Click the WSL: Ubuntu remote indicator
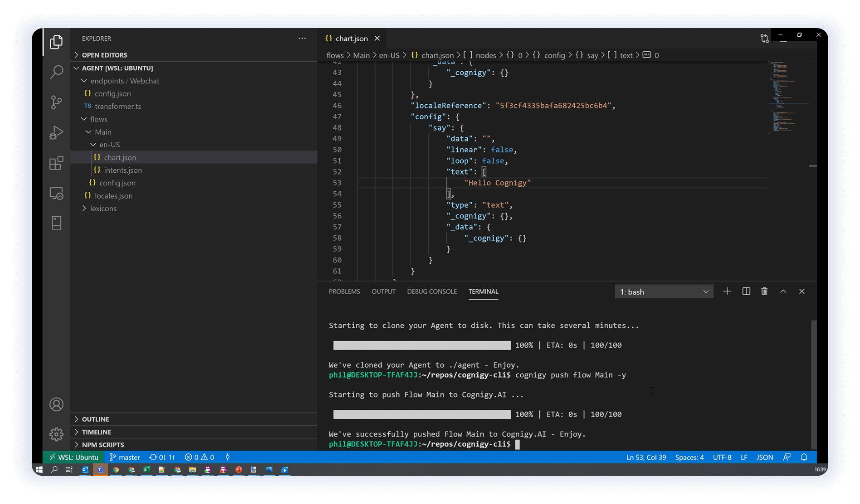This screenshot has width=860, height=504. pos(73,457)
